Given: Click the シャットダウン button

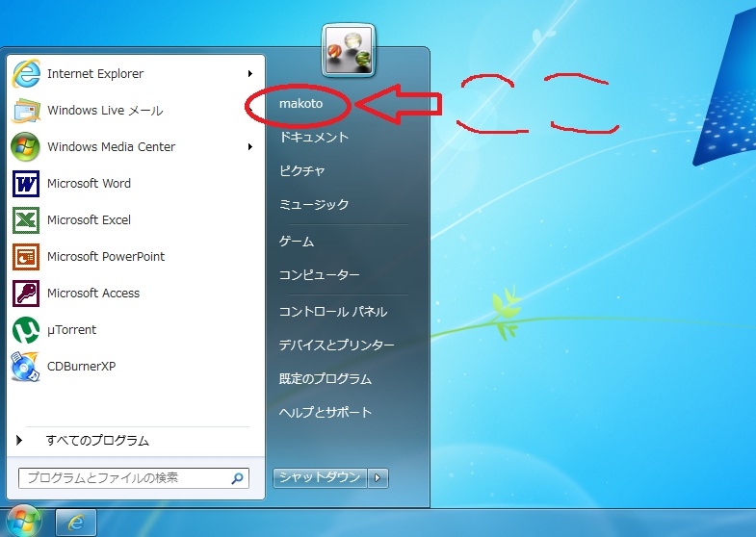Looking at the screenshot, I should click(320, 477).
